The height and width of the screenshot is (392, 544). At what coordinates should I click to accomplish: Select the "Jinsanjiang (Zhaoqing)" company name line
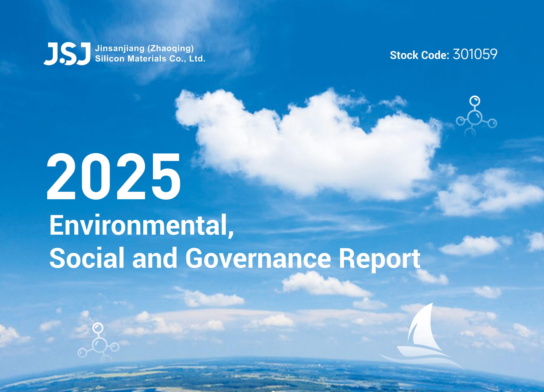click(144, 49)
